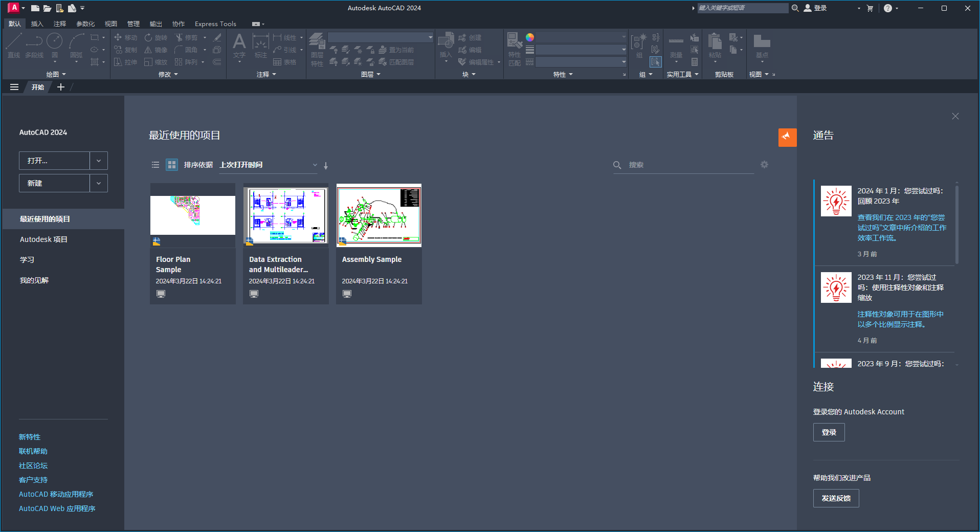Toggle grid view for recent projects
The width and height of the screenshot is (980, 532).
[171, 165]
